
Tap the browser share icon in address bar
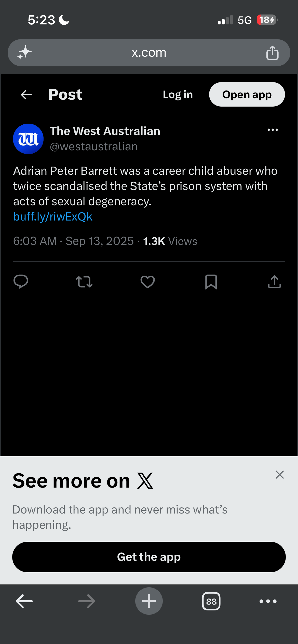[x=273, y=53]
